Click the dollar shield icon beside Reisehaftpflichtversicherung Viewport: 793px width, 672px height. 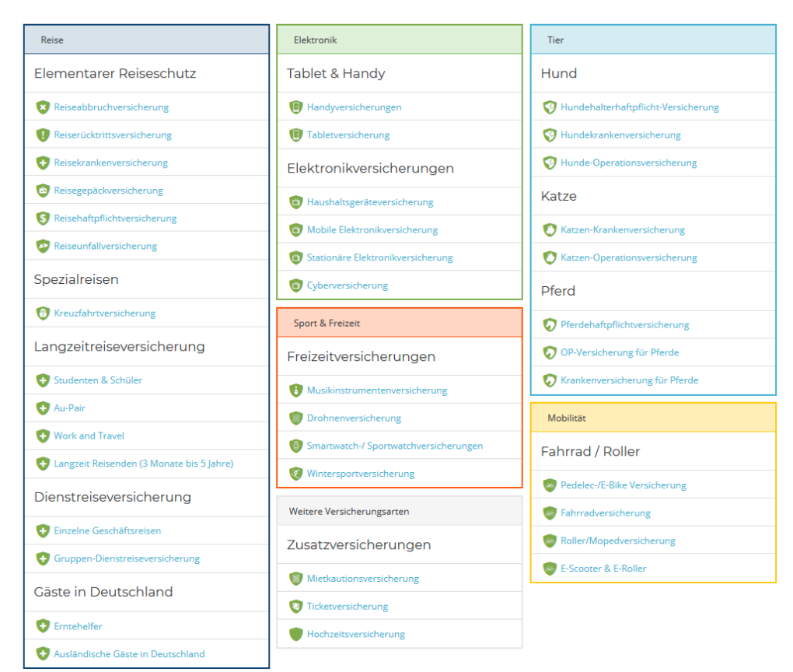pos(43,219)
